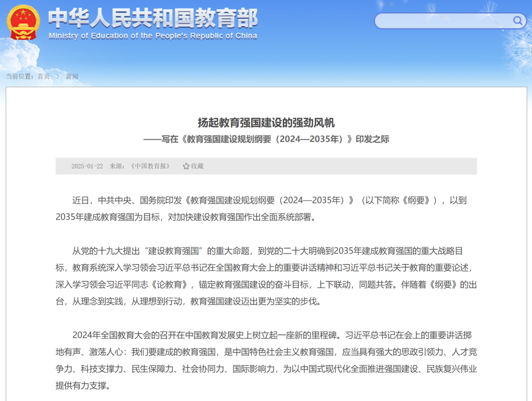Open the 首页 breadcrumb link

click(43, 76)
